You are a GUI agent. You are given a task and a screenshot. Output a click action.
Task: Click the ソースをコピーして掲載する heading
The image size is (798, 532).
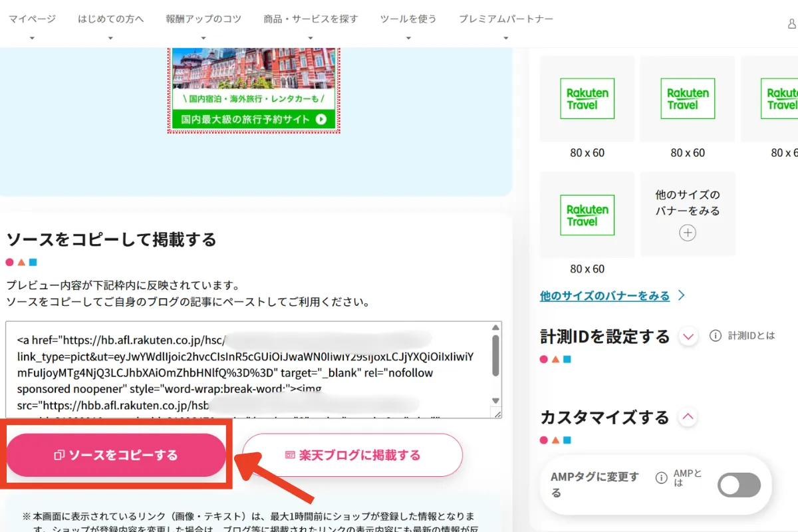pos(112,239)
